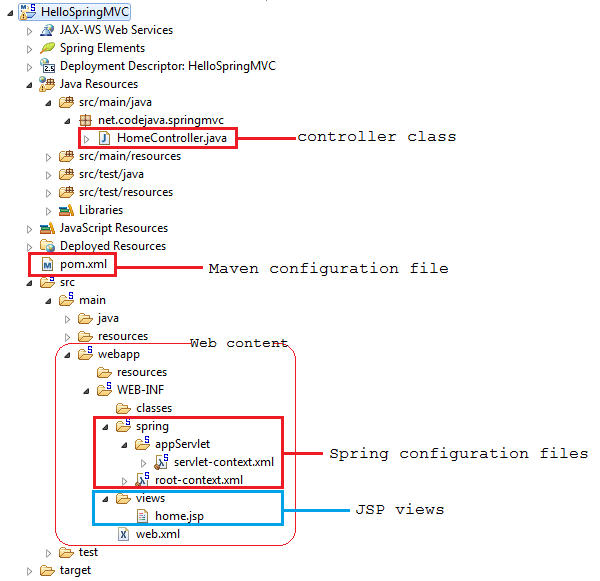Expand the JavaScript Resources node

point(29,229)
